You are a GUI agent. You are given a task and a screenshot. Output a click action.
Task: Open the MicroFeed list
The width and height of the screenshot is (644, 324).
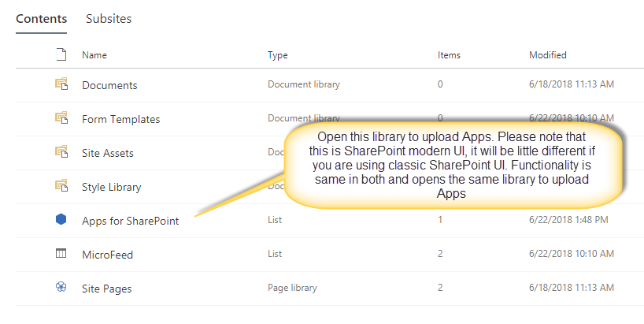[x=107, y=254]
